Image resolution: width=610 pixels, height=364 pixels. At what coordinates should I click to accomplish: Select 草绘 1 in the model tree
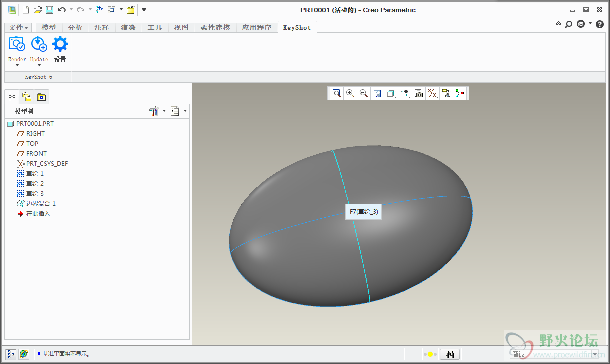[x=35, y=173]
